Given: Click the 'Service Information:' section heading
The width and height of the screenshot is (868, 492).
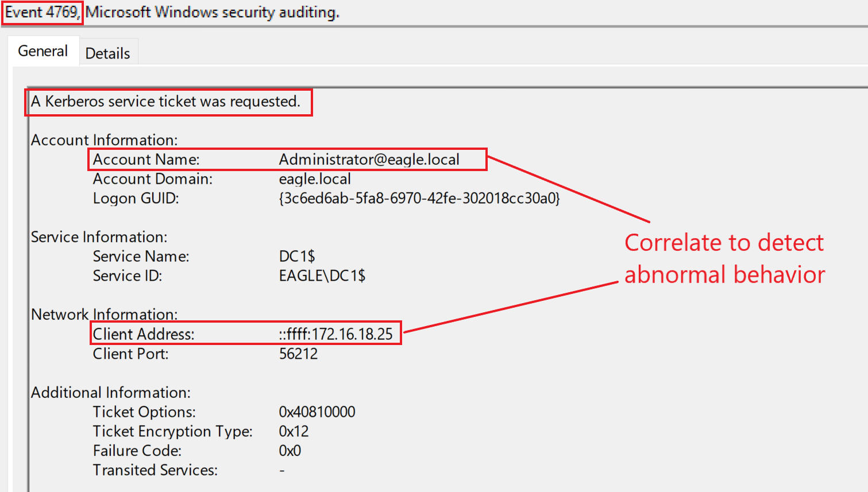Looking at the screenshot, I should (99, 237).
